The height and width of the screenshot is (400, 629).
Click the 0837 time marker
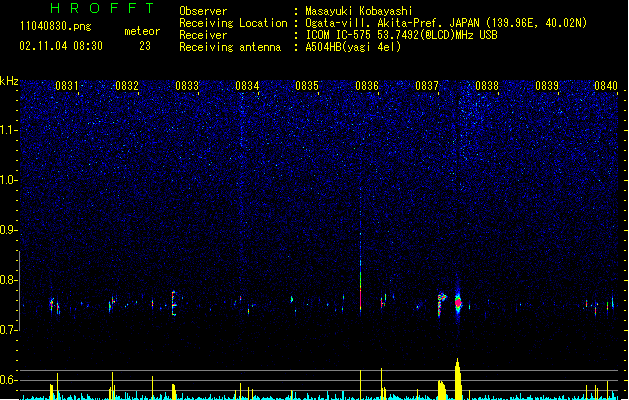coord(427,86)
